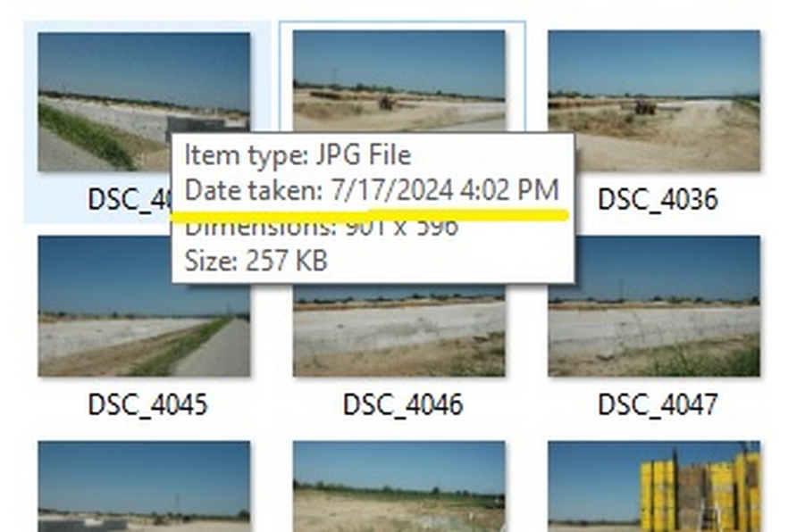Click the 'Size: 257 KB' tooltip line
The height and width of the screenshot is (532, 805).
pos(256,261)
